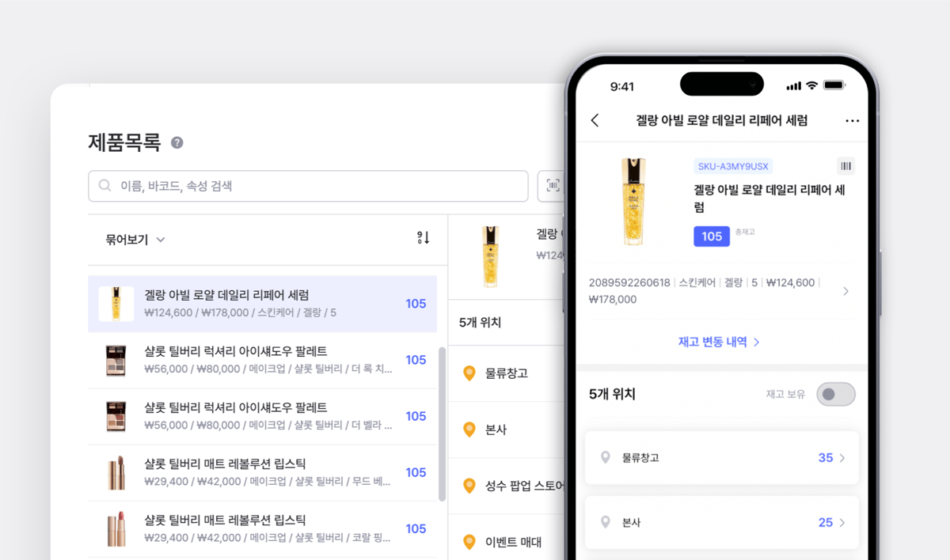950x560 pixels.
Task: Select 샬롯 틸버리 립스틱 코랄 핑 row
Action: (262, 528)
